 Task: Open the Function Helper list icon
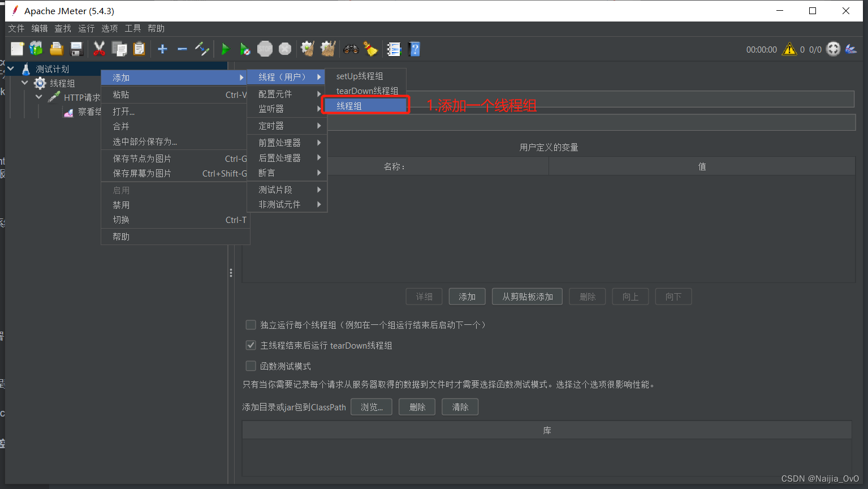(394, 49)
